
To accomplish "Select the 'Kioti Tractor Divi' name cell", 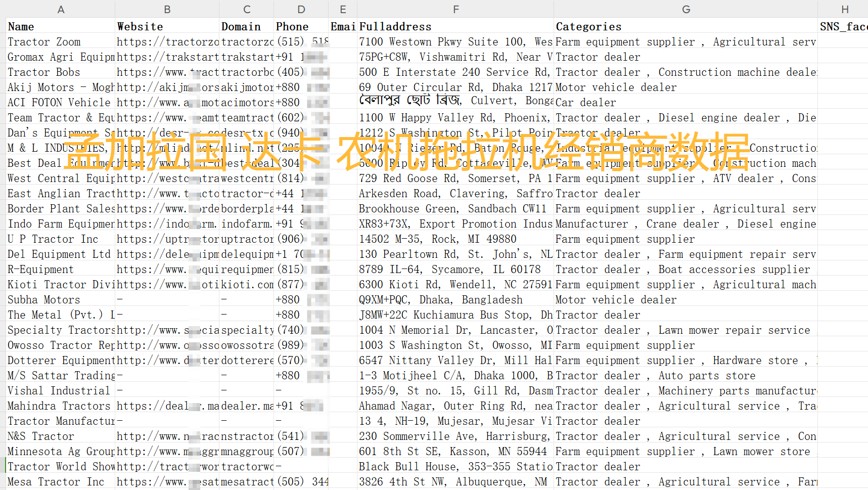I will pyautogui.click(x=61, y=284).
